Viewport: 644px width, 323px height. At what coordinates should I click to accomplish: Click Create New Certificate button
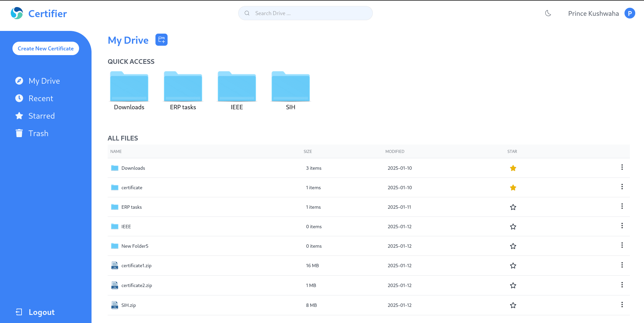point(46,48)
